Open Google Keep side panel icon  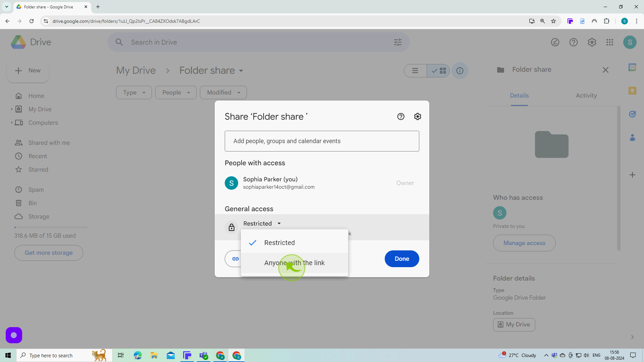click(633, 90)
